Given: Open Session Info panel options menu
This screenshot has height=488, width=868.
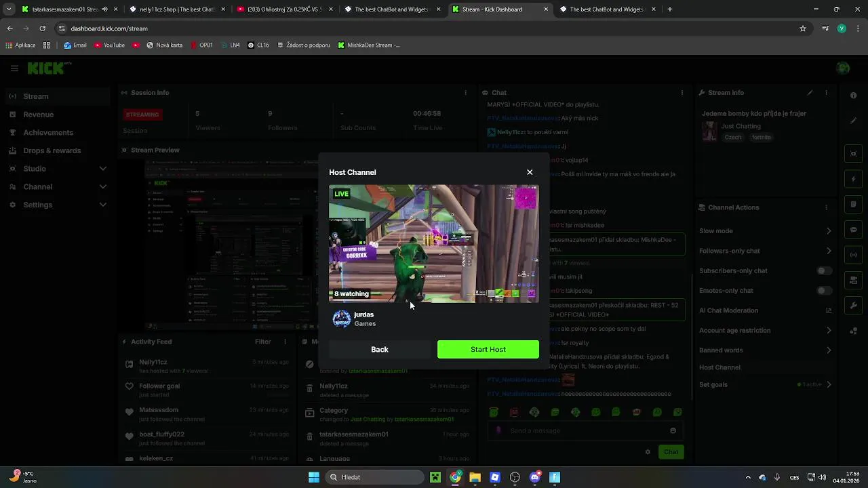Looking at the screenshot, I should [x=465, y=93].
